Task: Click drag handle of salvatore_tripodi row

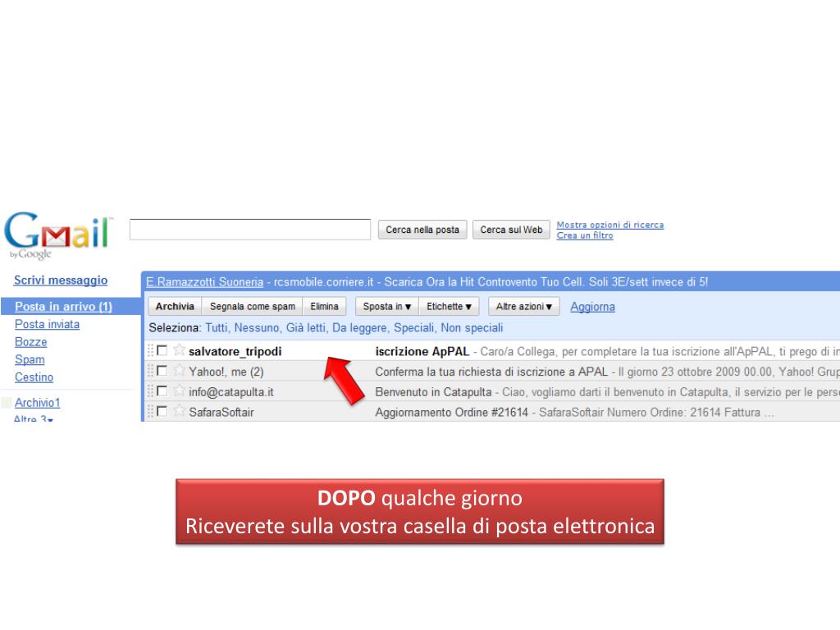Action: pyautogui.click(x=151, y=350)
